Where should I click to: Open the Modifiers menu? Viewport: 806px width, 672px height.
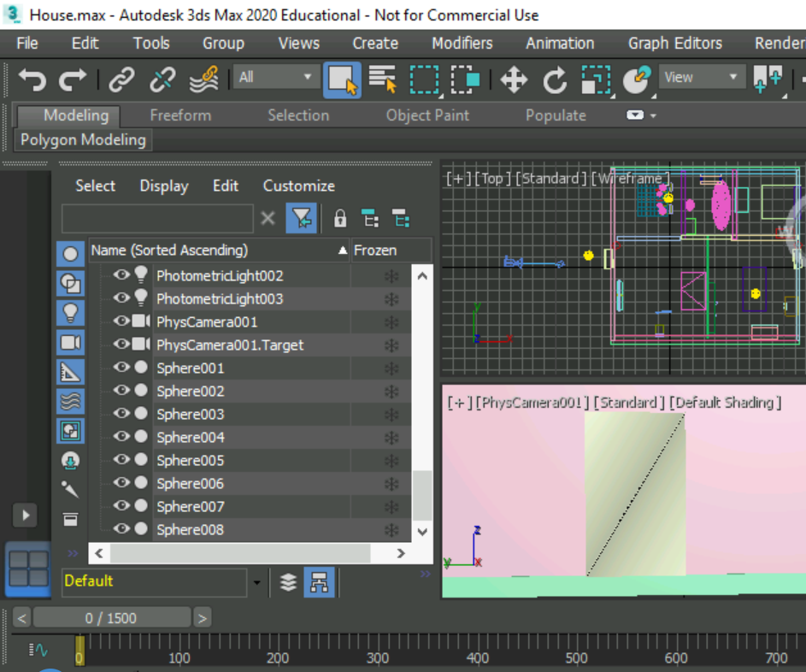[462, 44]
